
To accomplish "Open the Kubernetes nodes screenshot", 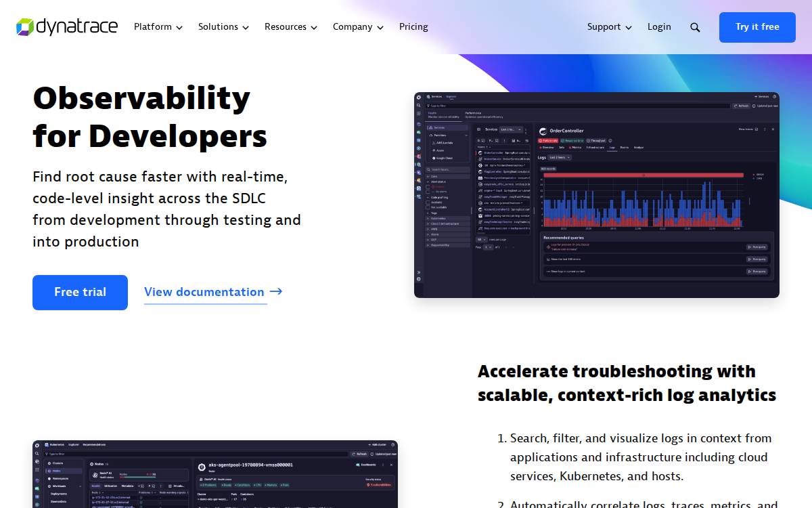I will (x=215, y=474).
